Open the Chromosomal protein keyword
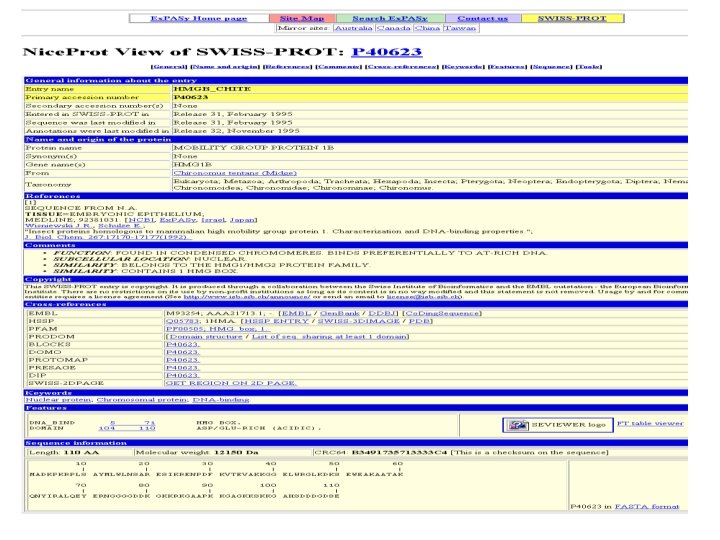 [x=141, y=400]
